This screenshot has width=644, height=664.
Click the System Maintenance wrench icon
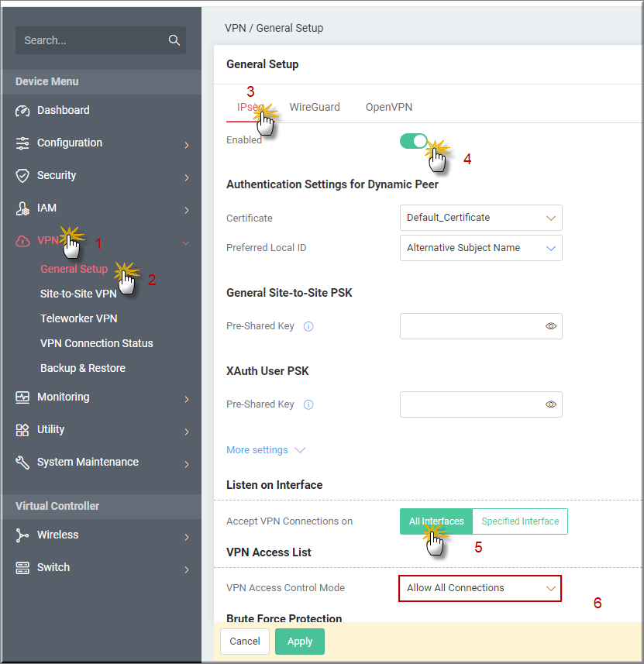point(22,463)
